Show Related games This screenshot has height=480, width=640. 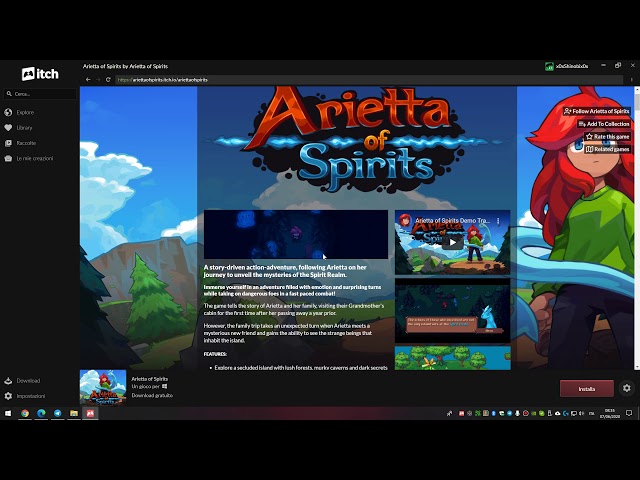click(x=607, y=149)
